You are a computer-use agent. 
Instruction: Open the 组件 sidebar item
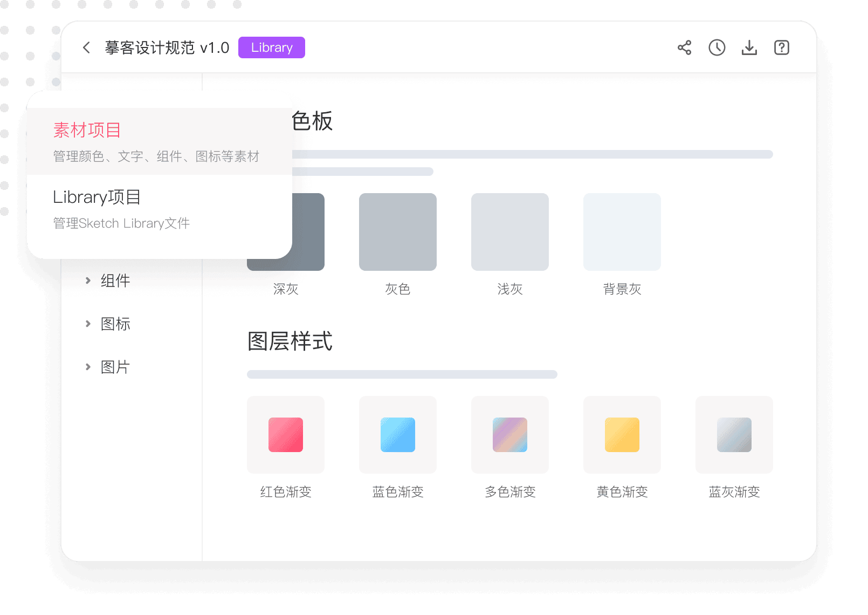click(115, 281)
